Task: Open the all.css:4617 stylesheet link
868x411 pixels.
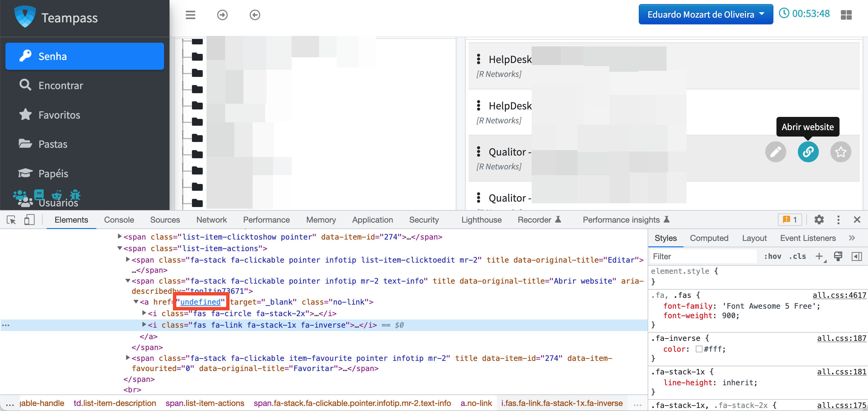Action: click(x=840, y=295)
